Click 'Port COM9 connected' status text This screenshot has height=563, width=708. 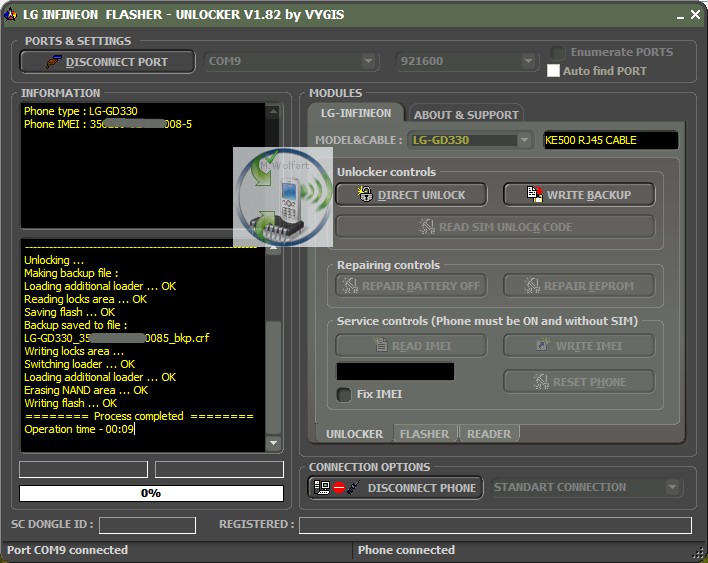(67, 550)
